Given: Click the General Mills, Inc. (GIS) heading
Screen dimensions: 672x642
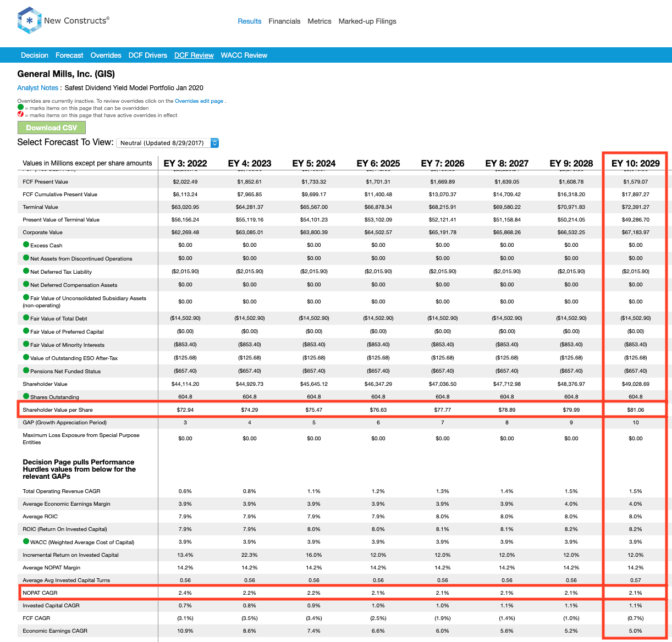Looking at the screenshot, I should (x=66, y=74).
